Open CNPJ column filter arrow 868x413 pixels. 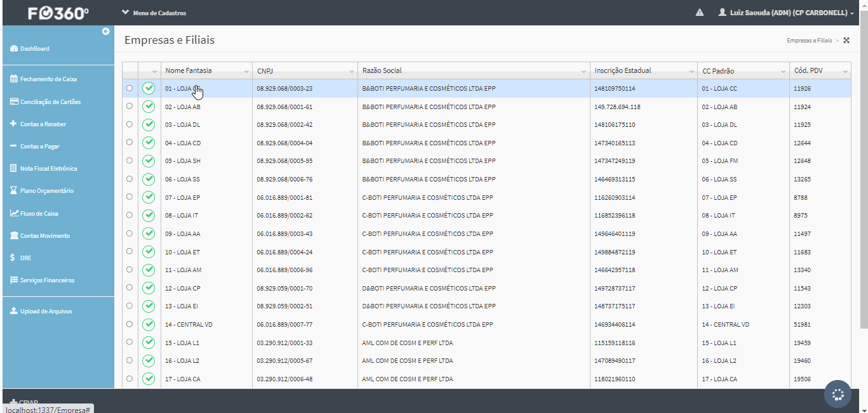(352, 71)
